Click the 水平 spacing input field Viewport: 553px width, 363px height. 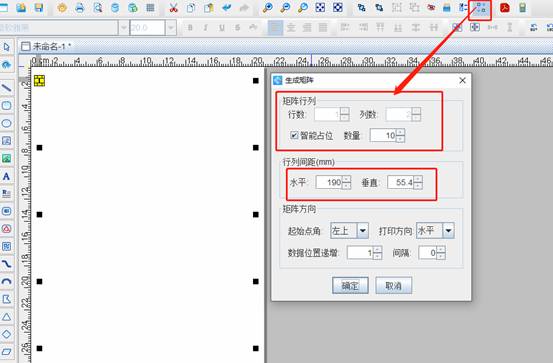[329, 182]
